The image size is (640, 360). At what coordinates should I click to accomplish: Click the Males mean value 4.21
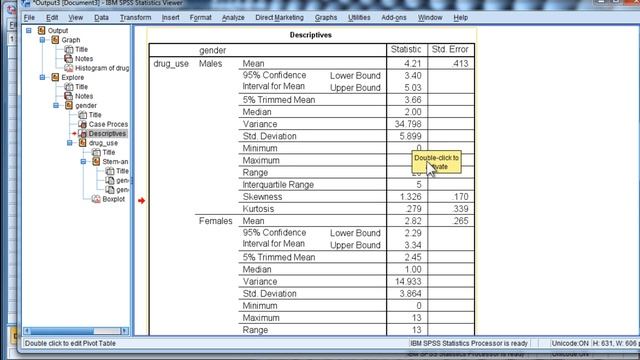pos(412,64)
